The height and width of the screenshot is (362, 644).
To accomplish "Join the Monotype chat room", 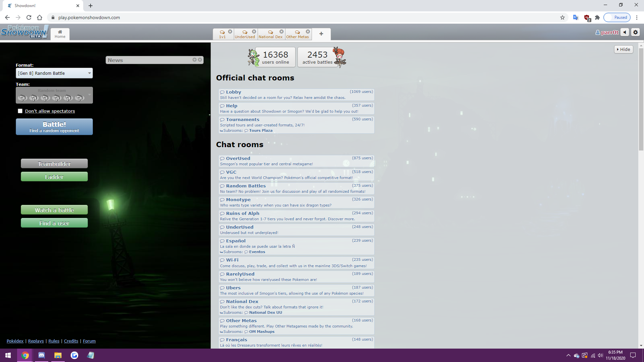I will (297, 202).
